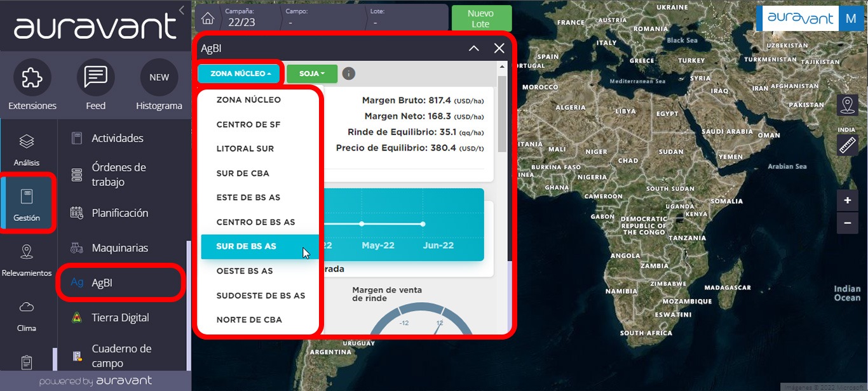This screenshot has width=868, height=391.
Task: Open the AgBI menu entry
Action: click(x=121, y=283)
